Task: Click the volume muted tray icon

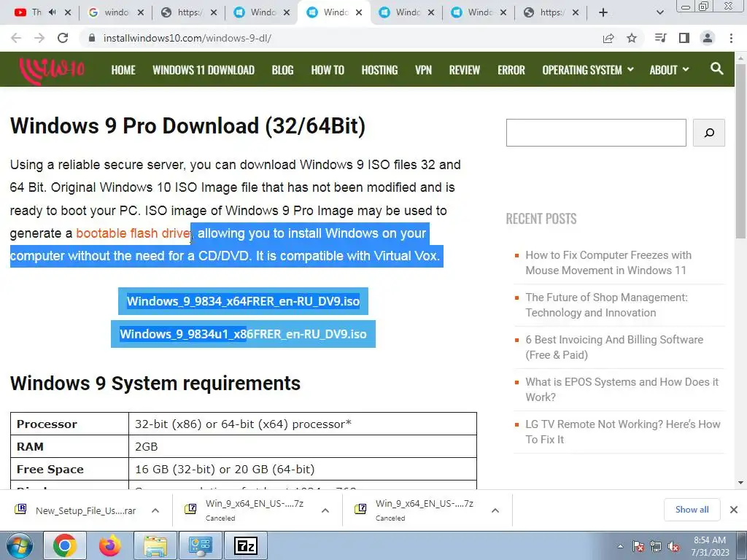Action: pyautogui.click(x=673, y=547)
